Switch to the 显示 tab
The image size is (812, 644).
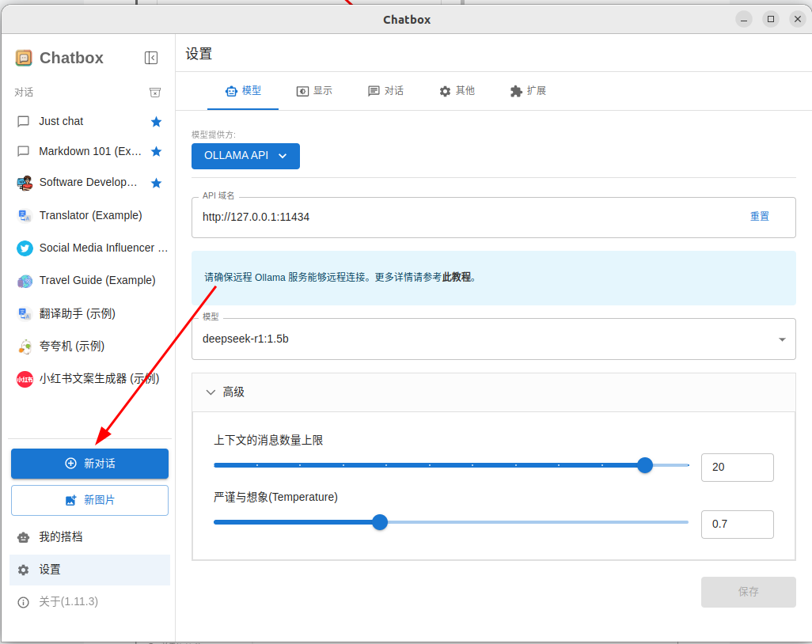click(x=314, y=91)
